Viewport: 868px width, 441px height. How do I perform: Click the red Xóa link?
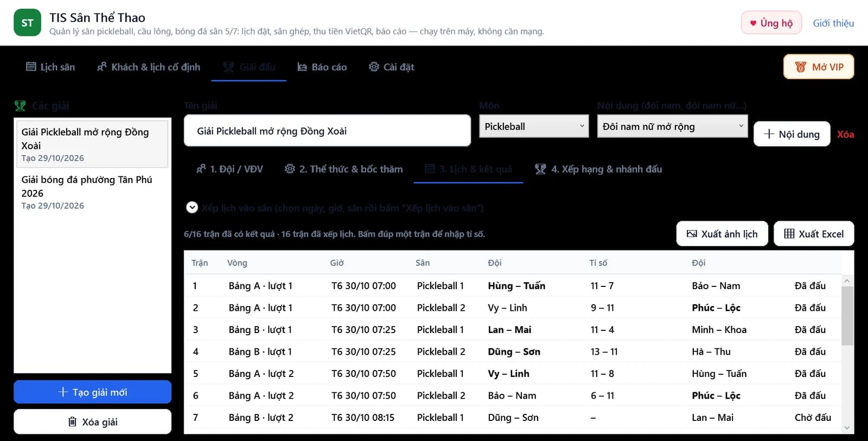[845, 134]
